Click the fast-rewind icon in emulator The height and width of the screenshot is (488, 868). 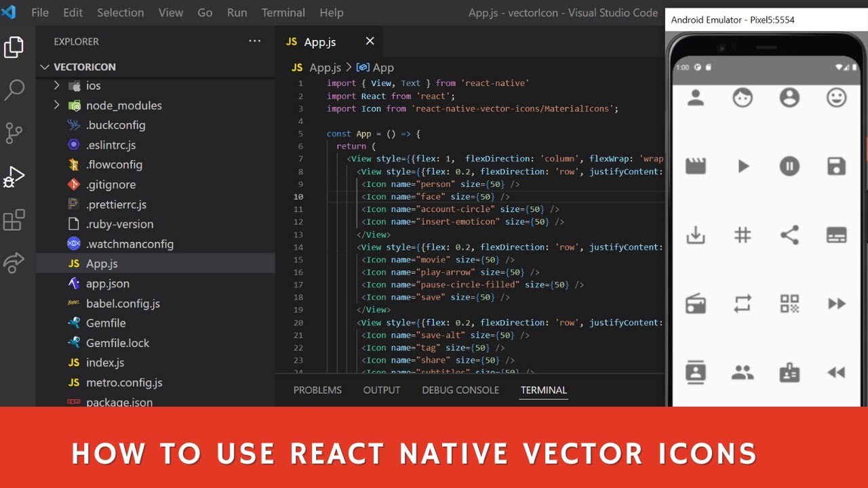pos(837,372)
